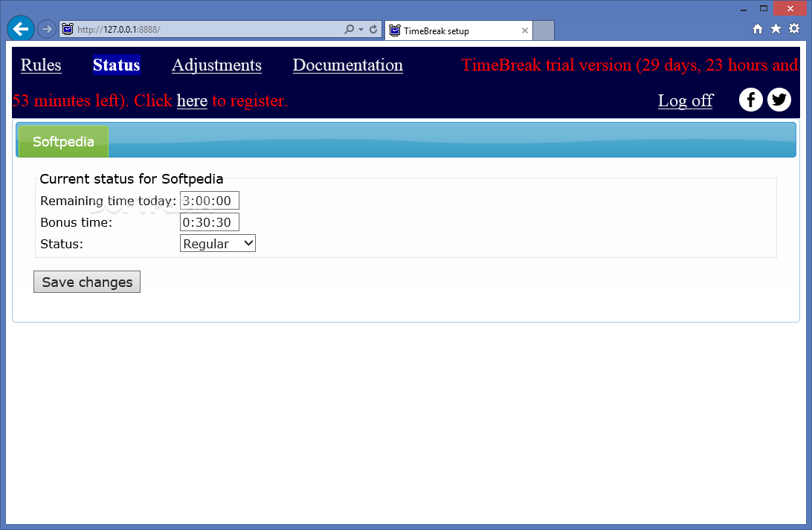Click the Log off link
The height and width of the screenshot is (530, 812).
[x=685, y=100]
